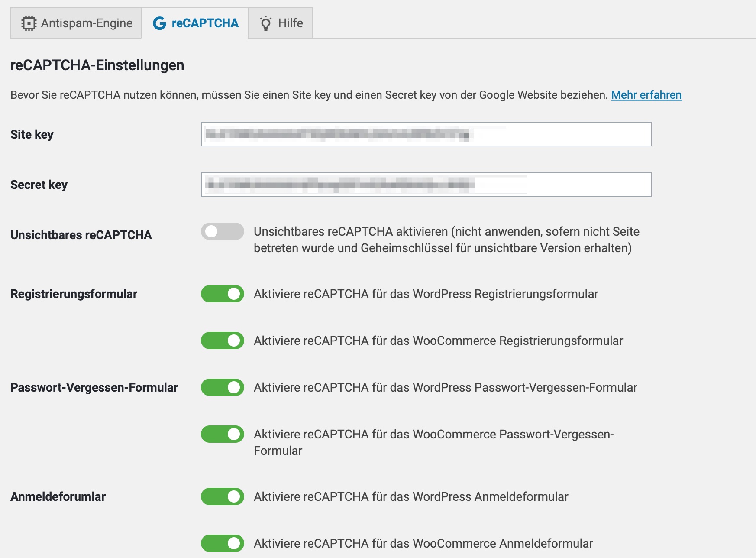Follow the Mehr erfahren link
Screen dimensions: 756x558
646,95
